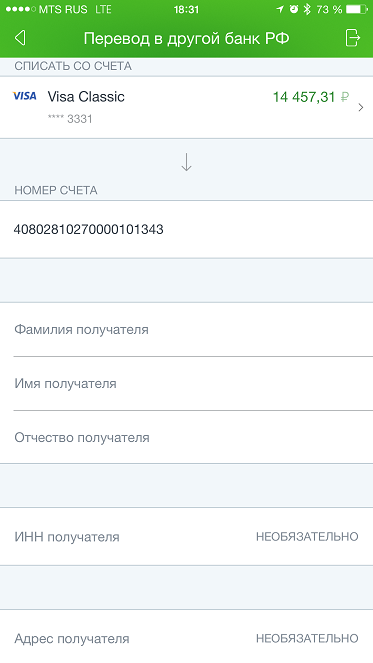Focus the ИНН получателя field
The width and height of the screenshot is (373, 663).
point(186,537)
